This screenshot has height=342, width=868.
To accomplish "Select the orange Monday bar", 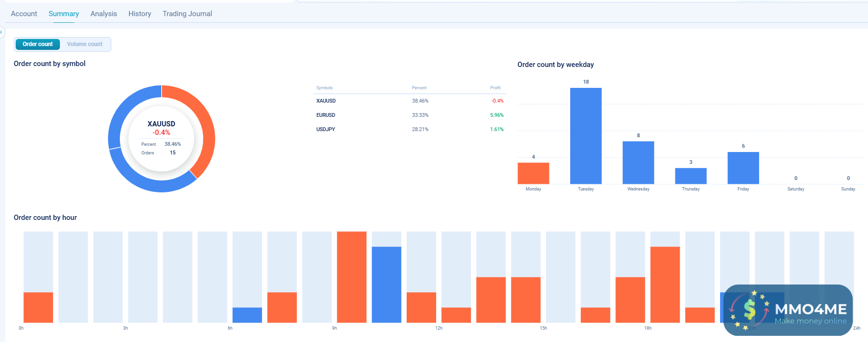I will 533,173.
